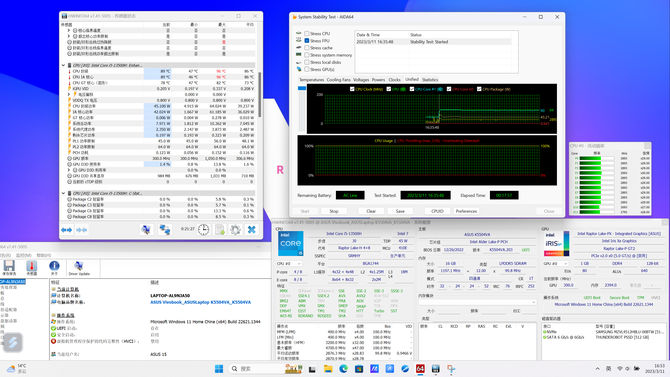Switch to the Cooling Fans tab
Screen dimensions: 670x377
338,80
